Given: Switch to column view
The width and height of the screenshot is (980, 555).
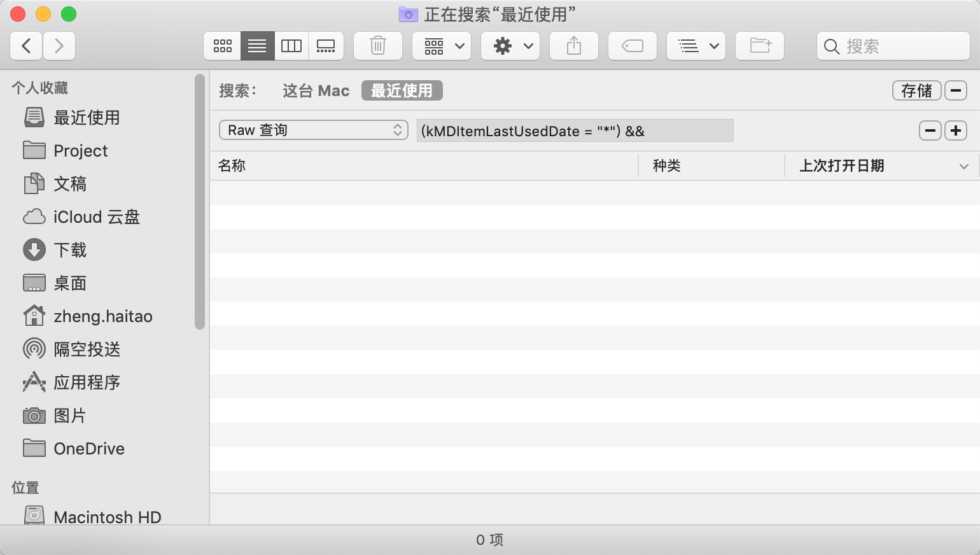Looking at the screenshot, I should pos(291,46).
